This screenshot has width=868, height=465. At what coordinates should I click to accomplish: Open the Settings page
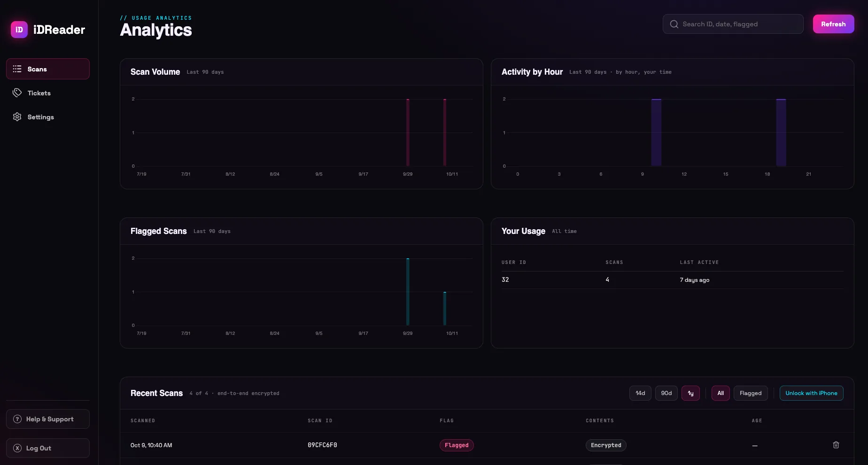(48, 117)
